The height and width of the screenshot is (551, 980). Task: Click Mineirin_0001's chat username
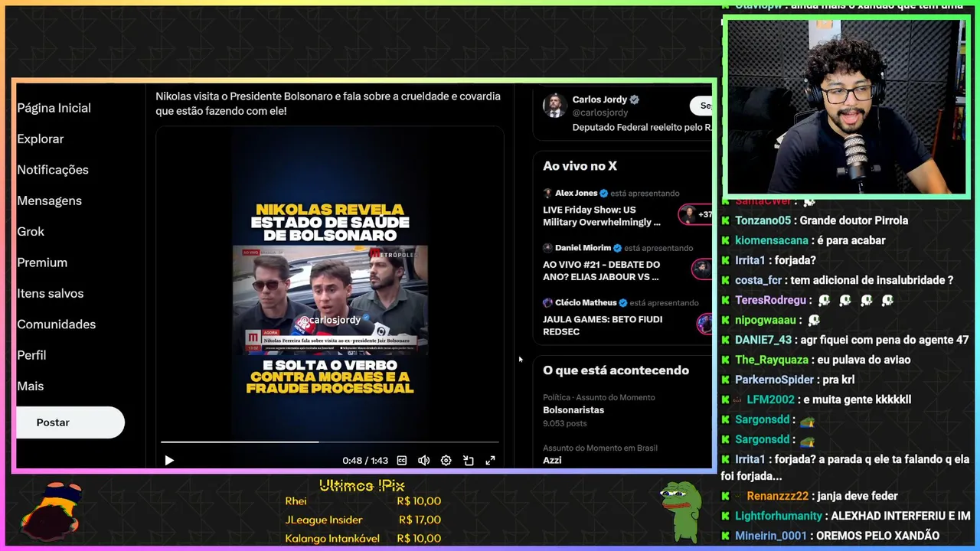point(771,536)
